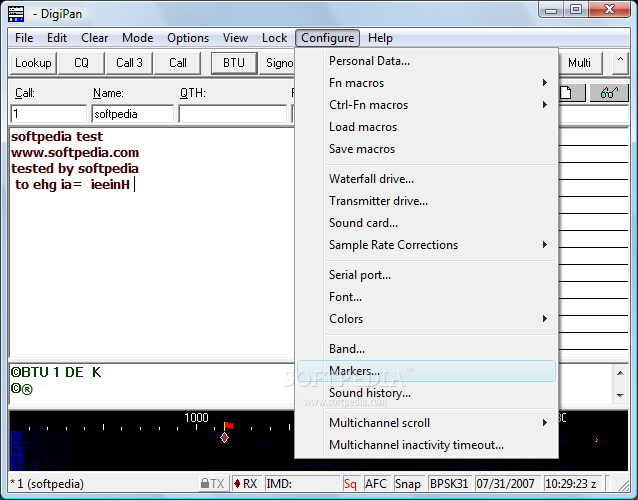Click the RX indicator in status bar
This screenshot has height=500, width=638.
(245, 484)
